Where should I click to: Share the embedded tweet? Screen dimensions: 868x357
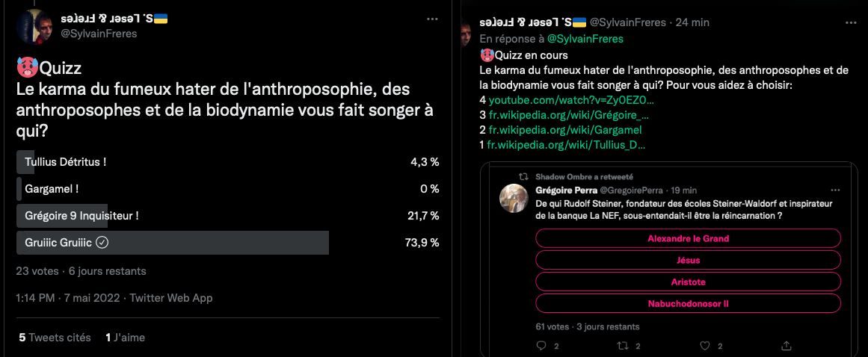(x=786, y=346)
